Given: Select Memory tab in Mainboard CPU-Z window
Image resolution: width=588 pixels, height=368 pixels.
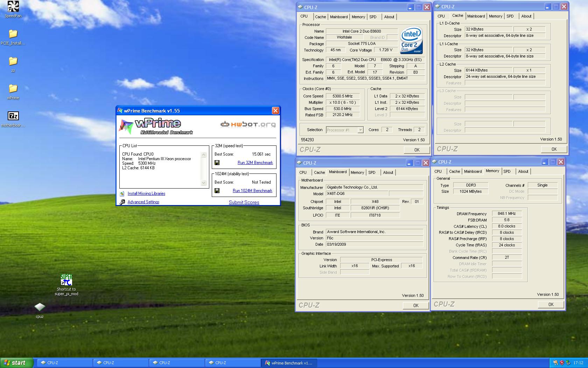Looking at the screenshot, I should (357, 172).
